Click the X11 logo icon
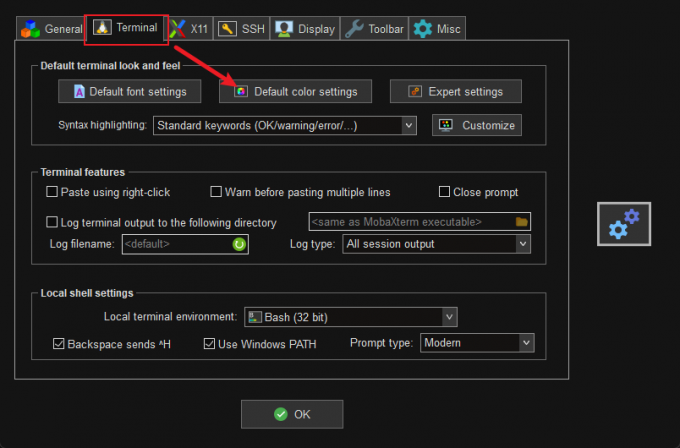 point(178,29)
